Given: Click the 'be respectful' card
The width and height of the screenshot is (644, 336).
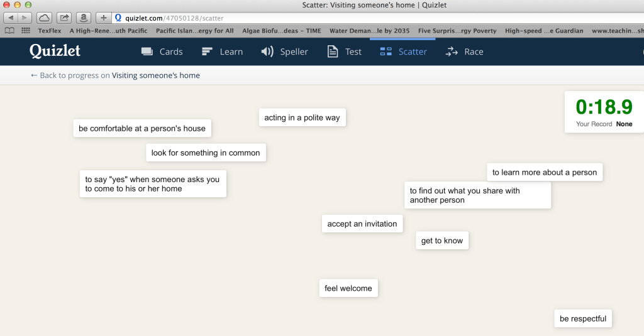Looking at the screenshot, I should tap(583, 318).
